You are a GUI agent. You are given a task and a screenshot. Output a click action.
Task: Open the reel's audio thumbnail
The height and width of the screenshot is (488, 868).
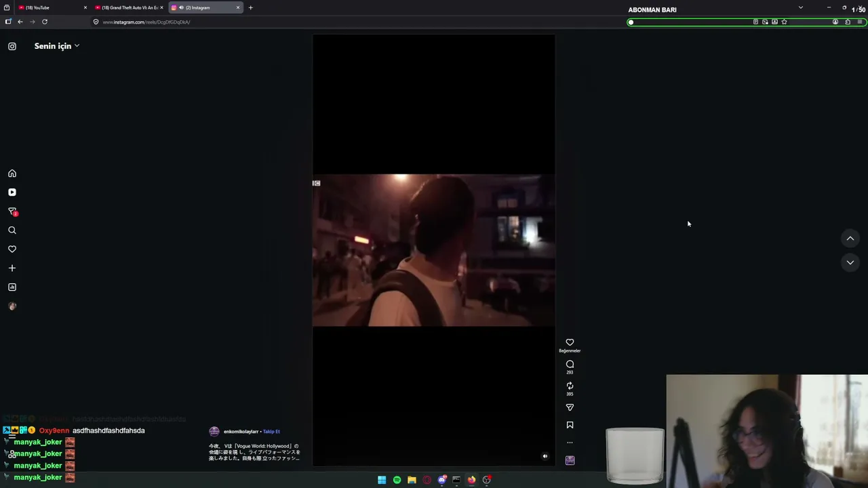[x=570, y=460]
